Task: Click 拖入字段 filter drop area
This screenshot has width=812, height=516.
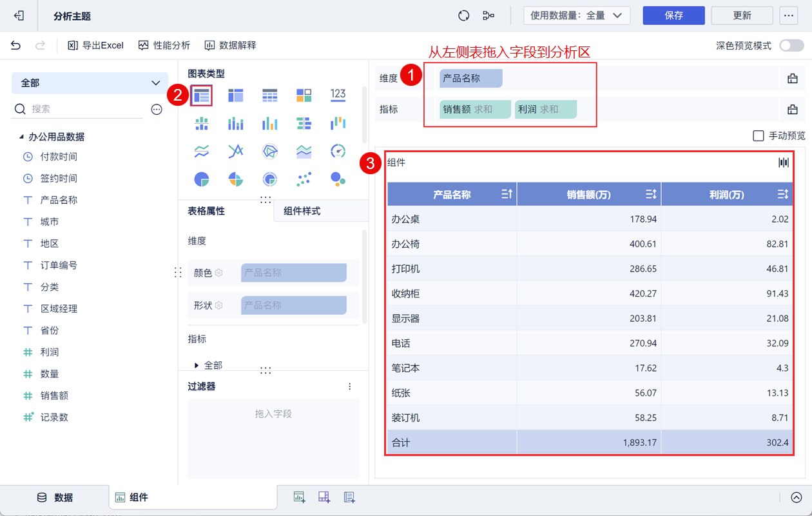Action: click(x=273, y=439)
